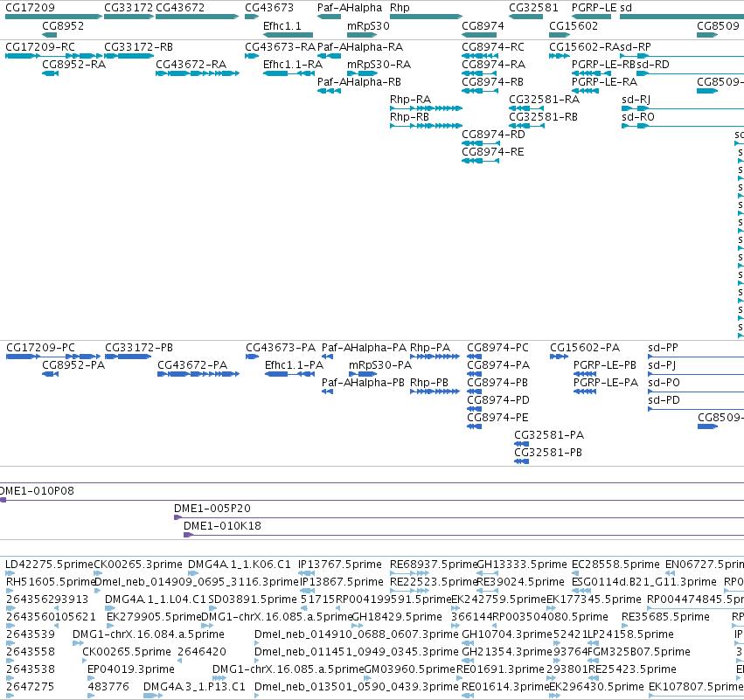This screenshot has height=700, width=744.
Task: Click the CG8974-RE transcript
Action: tap(480, 162)
